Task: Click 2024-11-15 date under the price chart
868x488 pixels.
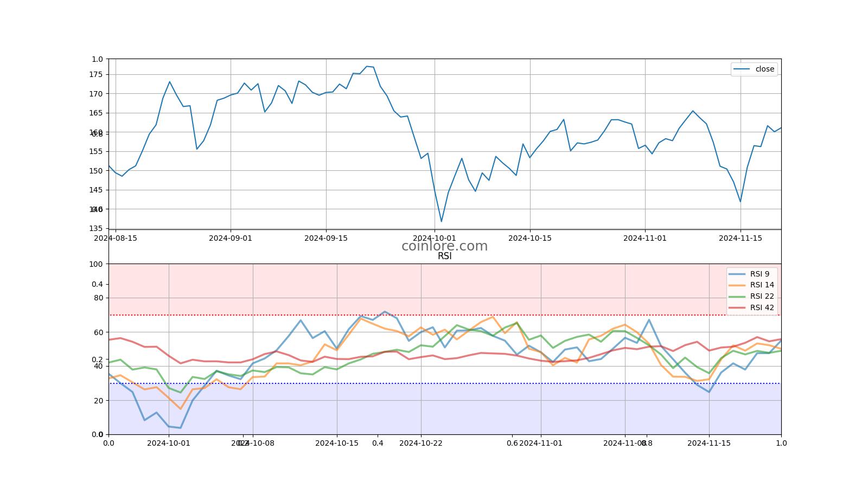Action: pyautogui.click(x=741, y=237)
